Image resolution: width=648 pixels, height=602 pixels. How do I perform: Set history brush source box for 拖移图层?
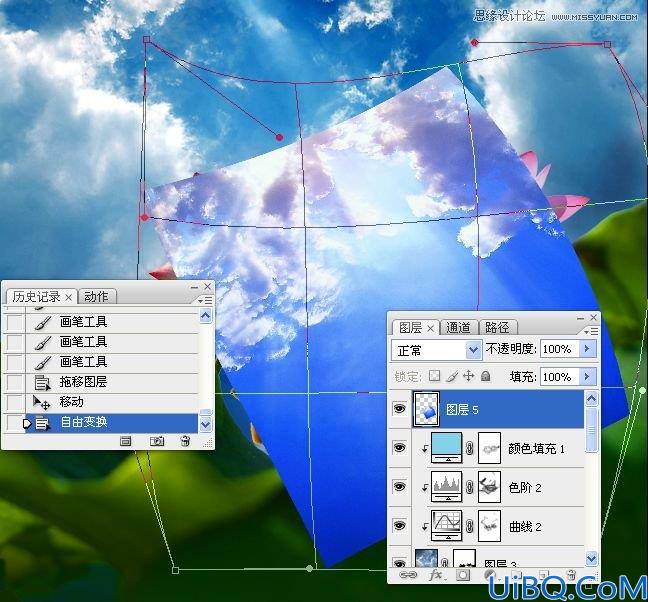tap(15, 382)
